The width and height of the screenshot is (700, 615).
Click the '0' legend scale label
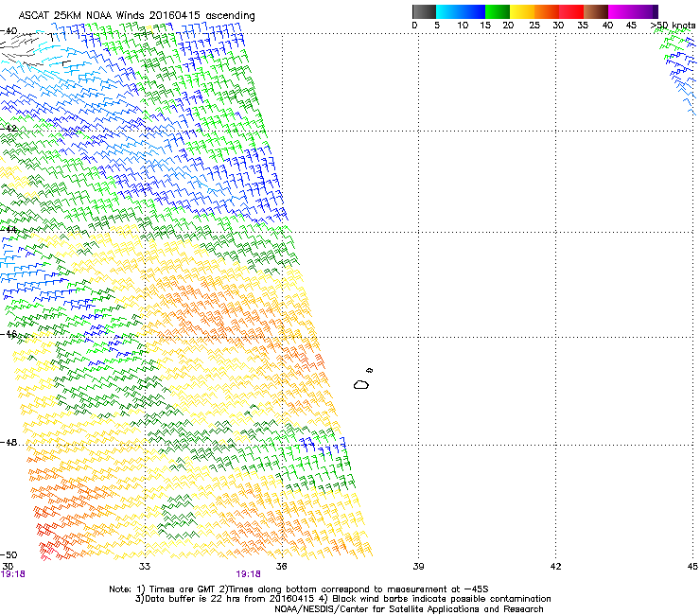pyautogui.click(x=414, y=26)
